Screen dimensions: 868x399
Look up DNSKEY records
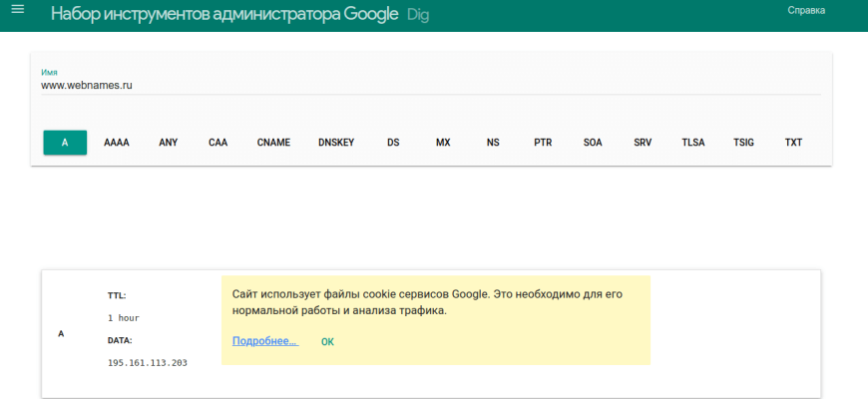(336, 143)
